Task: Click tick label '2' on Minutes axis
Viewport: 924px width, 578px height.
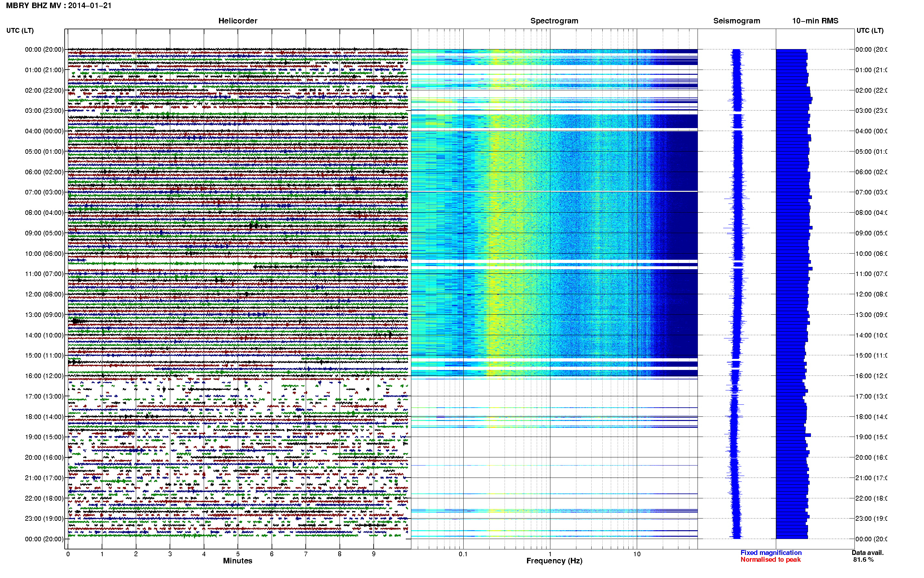Action: (136, 554)
